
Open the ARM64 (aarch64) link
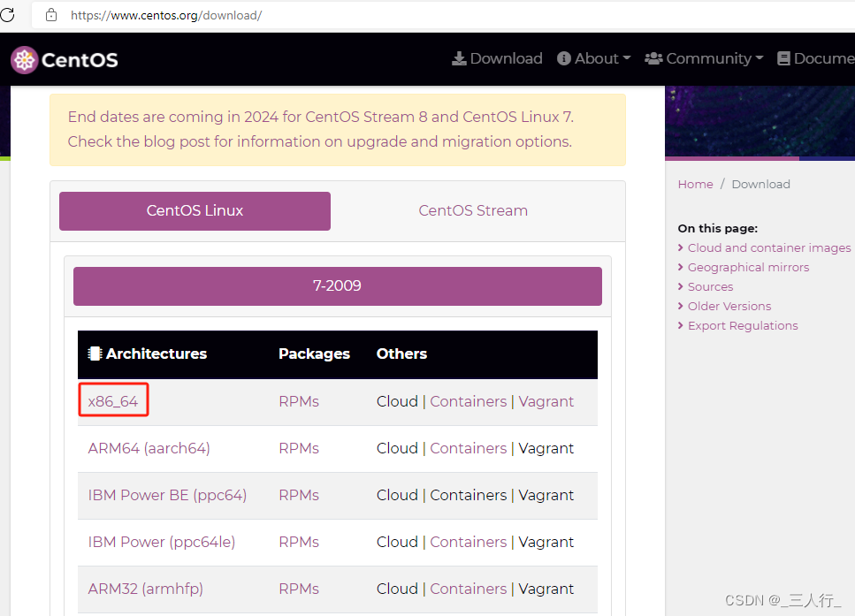149,448
